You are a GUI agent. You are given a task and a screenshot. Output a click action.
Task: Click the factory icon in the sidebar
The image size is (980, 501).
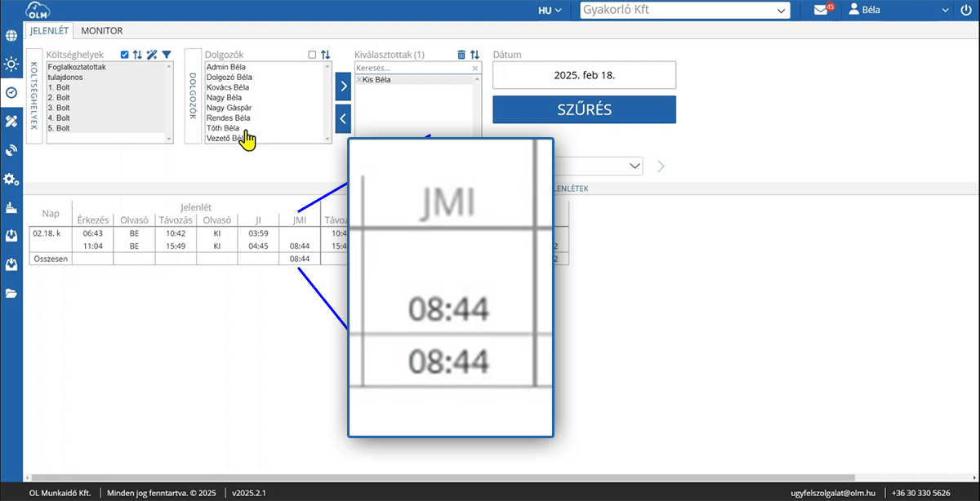pyautogui.click(x=11, y=206)
